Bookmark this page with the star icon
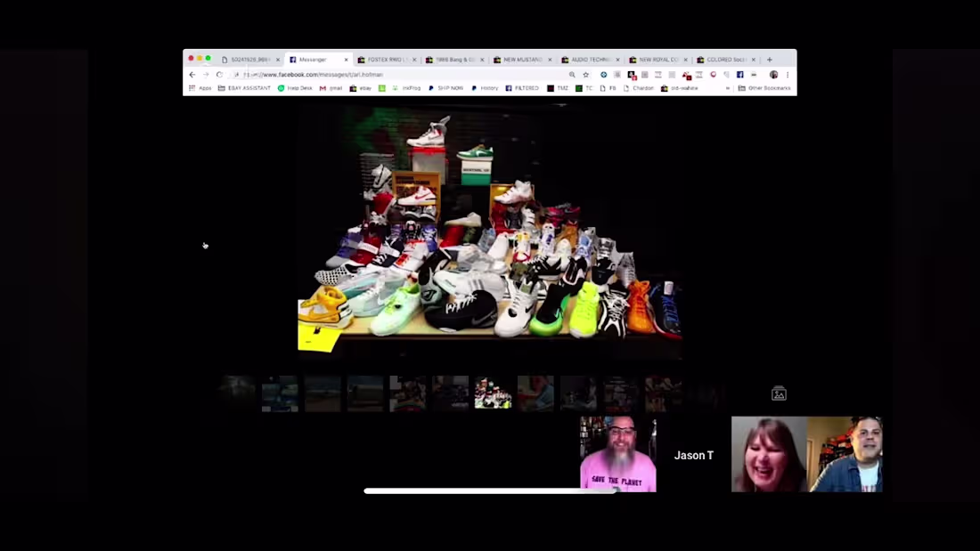The width and height of the screenshot is (980, 551). (585, 75)
